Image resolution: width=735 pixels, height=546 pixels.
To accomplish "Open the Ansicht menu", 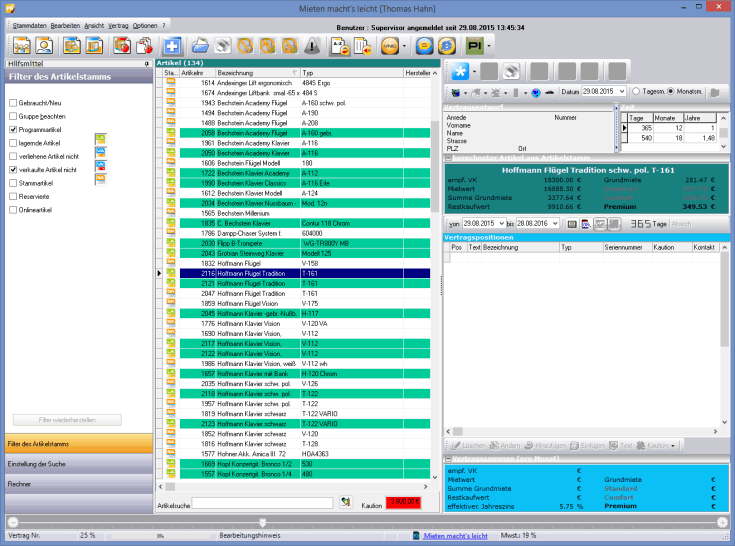I will [x=94, y=26].
